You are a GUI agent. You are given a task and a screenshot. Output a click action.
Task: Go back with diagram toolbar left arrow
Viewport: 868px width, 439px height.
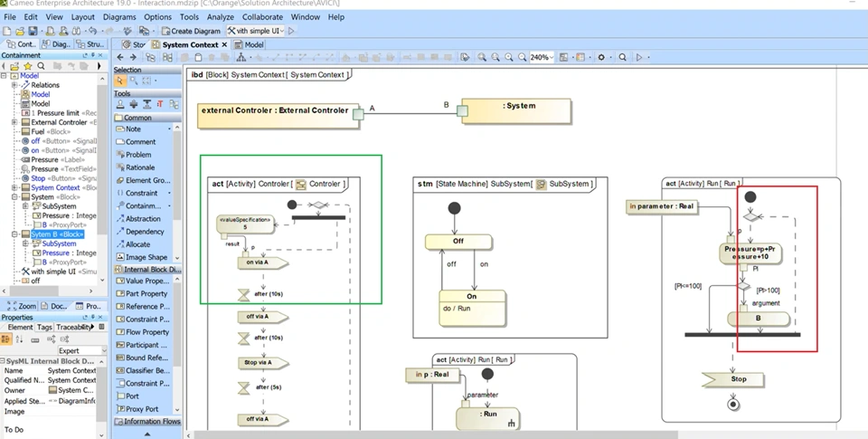coord(119,57)
